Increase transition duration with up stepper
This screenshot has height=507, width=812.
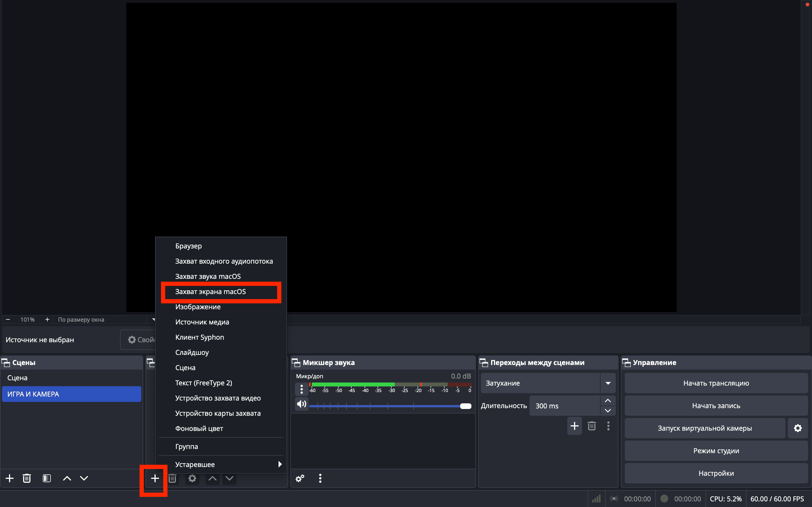608,401
